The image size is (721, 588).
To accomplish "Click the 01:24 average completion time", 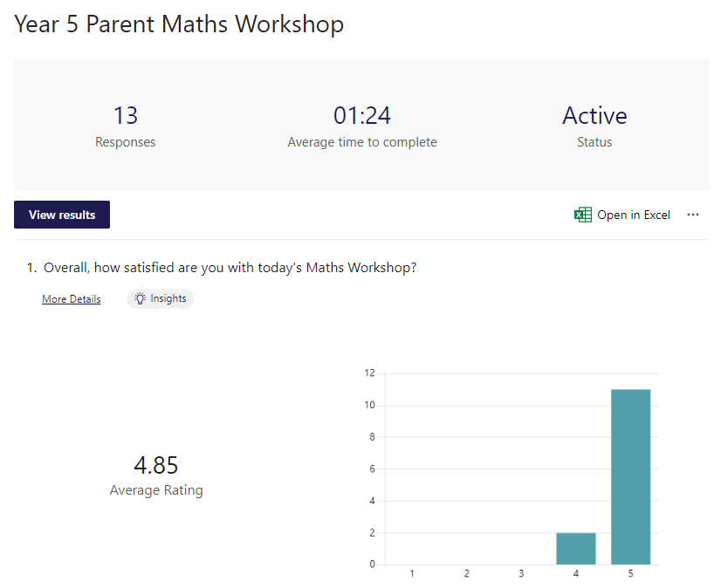I will (x=362, y=115).
